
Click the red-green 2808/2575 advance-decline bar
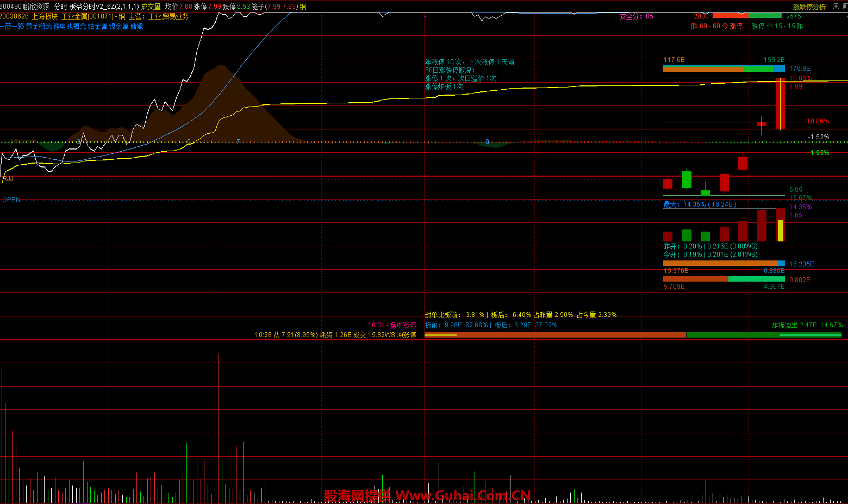[747, 16]
